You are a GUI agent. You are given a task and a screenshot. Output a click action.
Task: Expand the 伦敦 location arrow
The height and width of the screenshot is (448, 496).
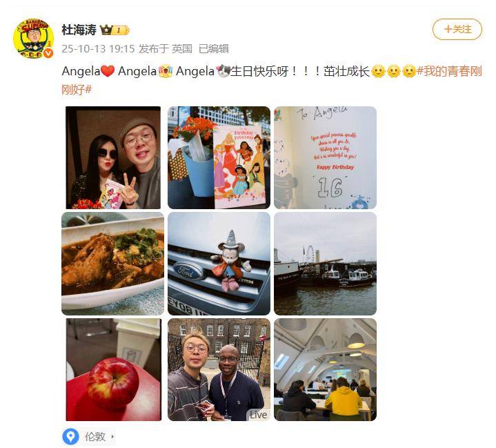click(x=112, y=436)
